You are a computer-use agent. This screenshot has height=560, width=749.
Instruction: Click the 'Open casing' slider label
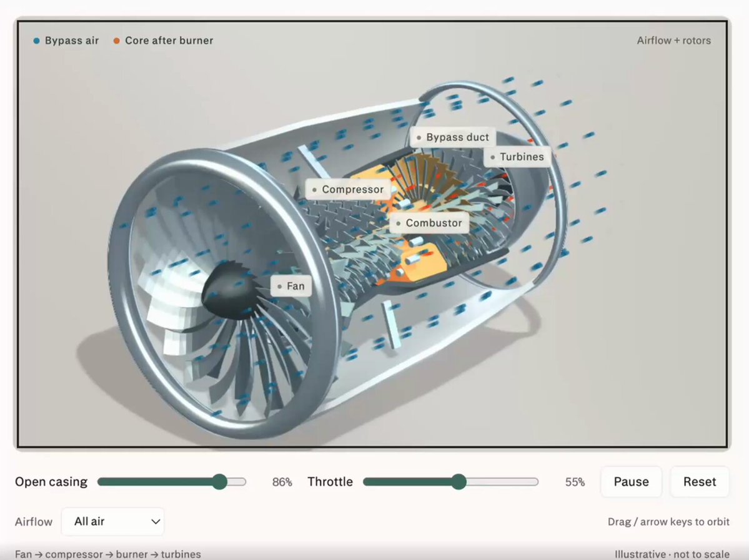click(x=51, y=482)
